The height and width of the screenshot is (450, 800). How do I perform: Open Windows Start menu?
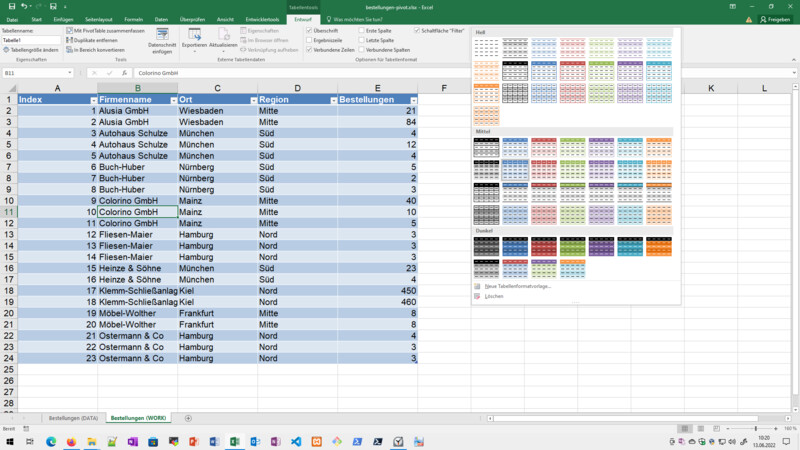coord(10,441)
